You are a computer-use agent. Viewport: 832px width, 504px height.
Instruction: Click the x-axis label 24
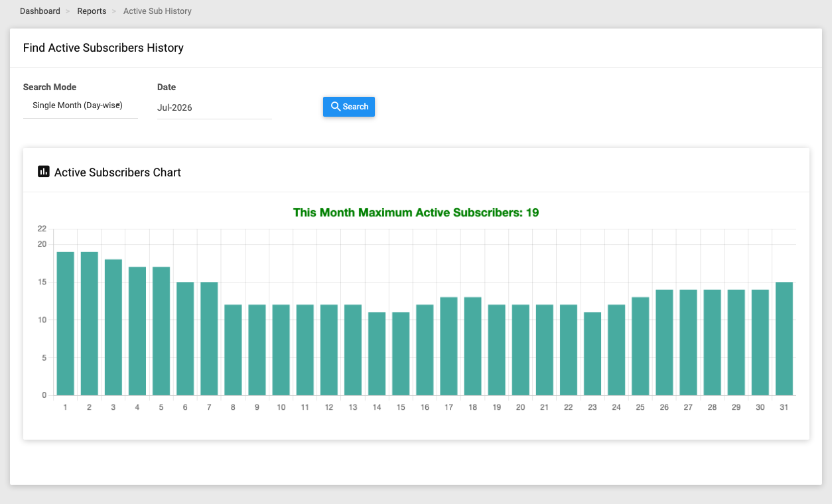pos(616,407)
